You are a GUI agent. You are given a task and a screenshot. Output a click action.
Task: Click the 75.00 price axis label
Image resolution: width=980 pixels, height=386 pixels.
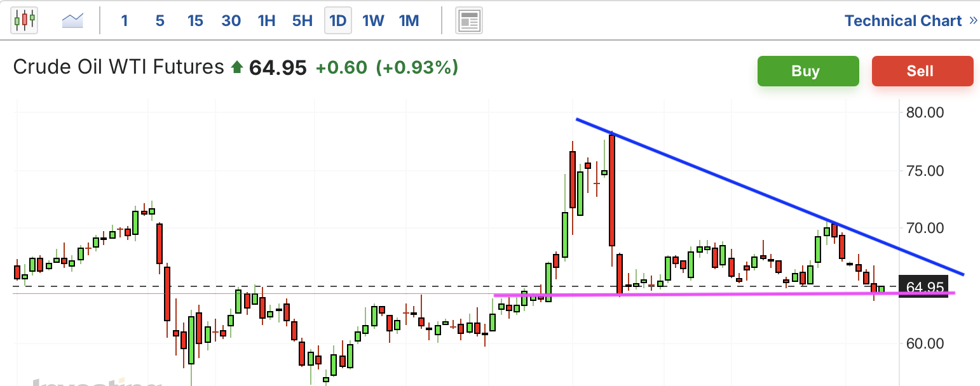coord(926,171)
